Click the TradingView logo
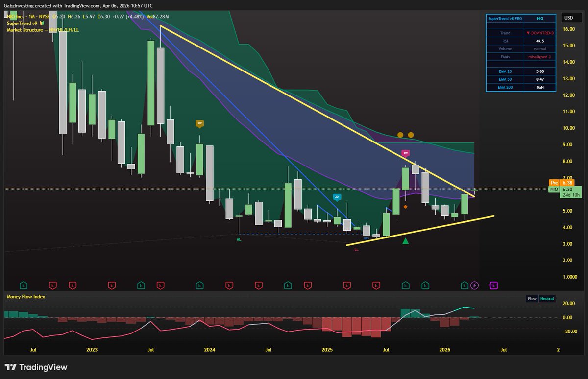 36,367
